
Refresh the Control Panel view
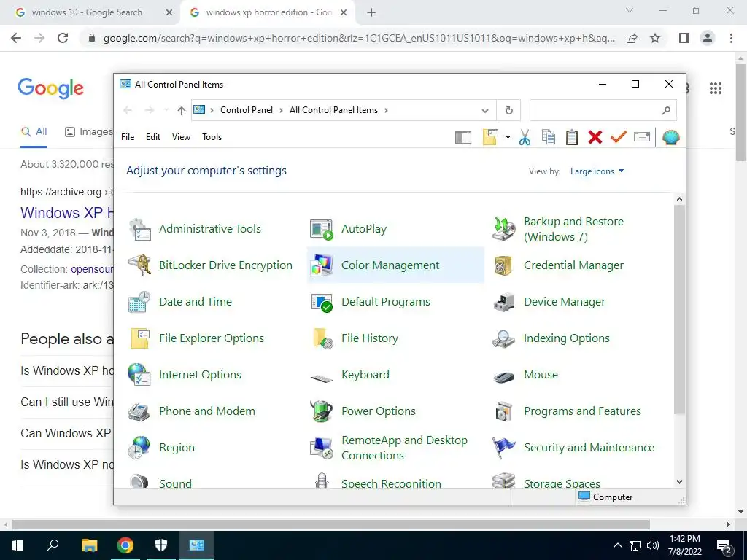[508, 111]
